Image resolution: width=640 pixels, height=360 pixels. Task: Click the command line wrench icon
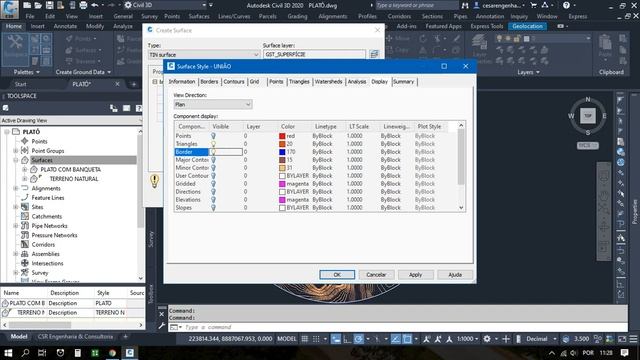tap(162, 326)
